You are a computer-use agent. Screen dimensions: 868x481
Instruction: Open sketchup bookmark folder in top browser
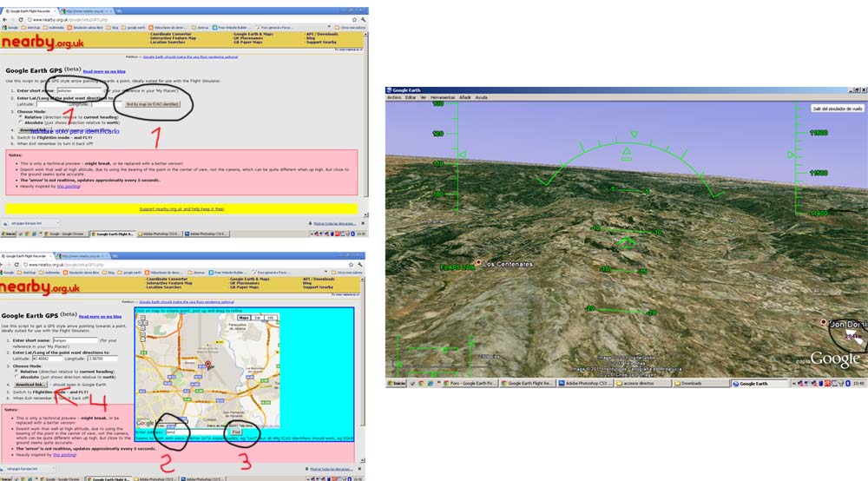pos(29,27)
